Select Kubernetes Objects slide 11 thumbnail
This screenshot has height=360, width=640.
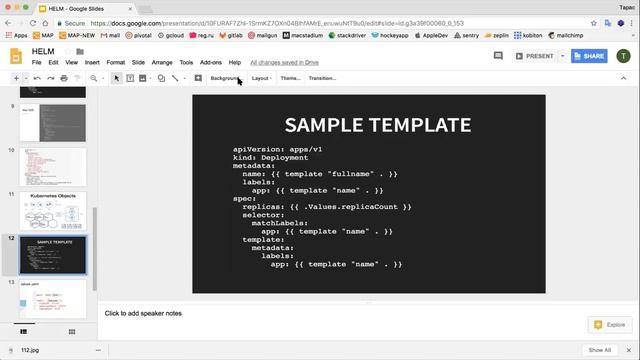tap(53, 211)
